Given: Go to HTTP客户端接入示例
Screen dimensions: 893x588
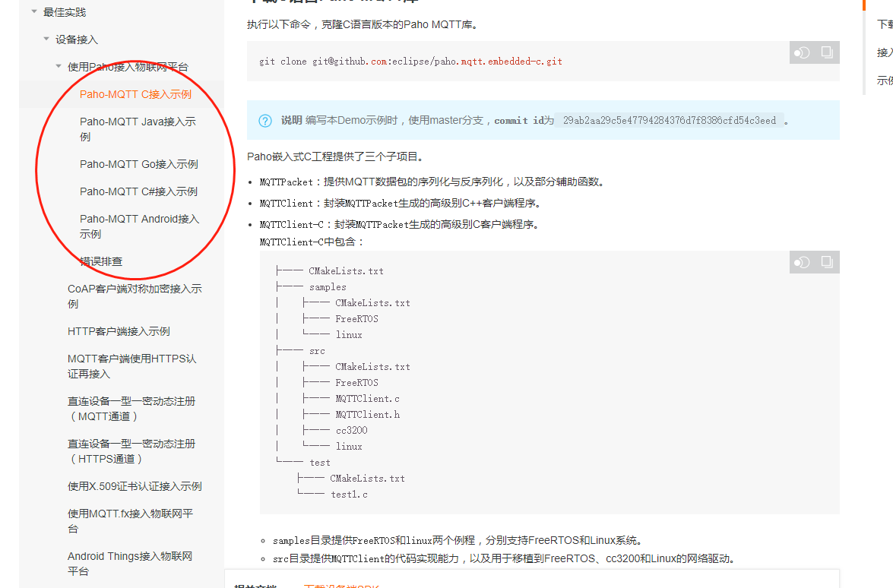Looking at the screenshot, I should click(119, 331).
